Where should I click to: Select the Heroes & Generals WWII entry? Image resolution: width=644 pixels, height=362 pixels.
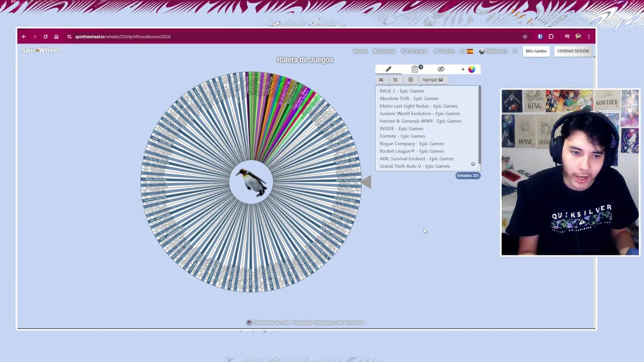click(x=421, y=121)
